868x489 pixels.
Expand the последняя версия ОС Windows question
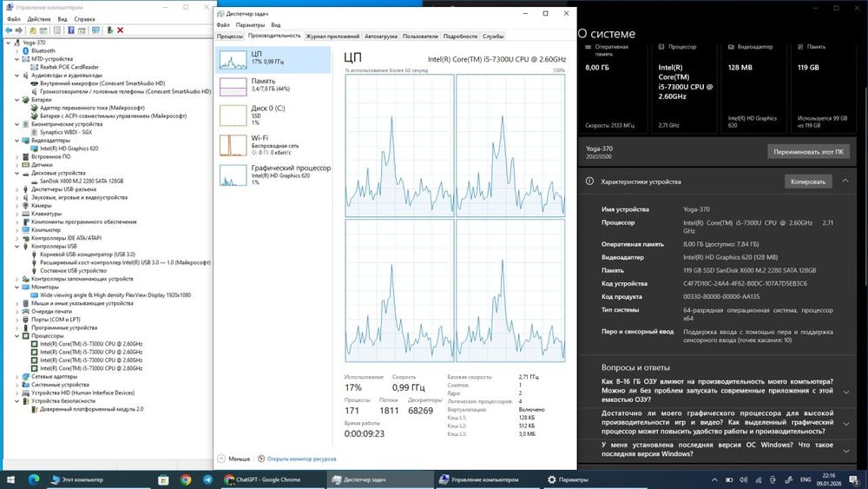[845, 451]
